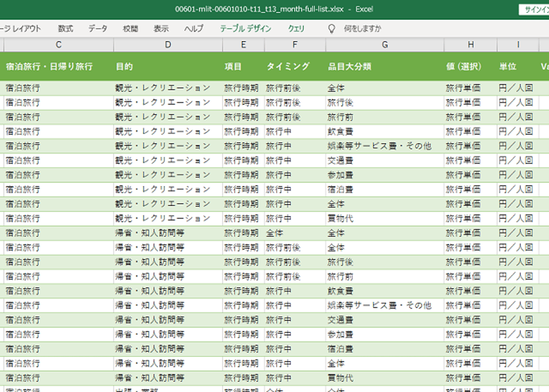Select column I header
Screen dimensions: 549x392
click(x=518, y=45)
